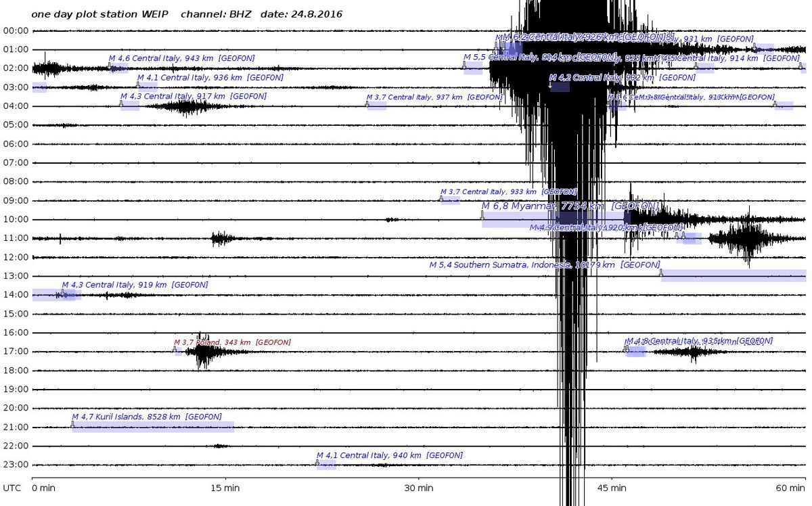Click the plot title with station WEIP

187,14
